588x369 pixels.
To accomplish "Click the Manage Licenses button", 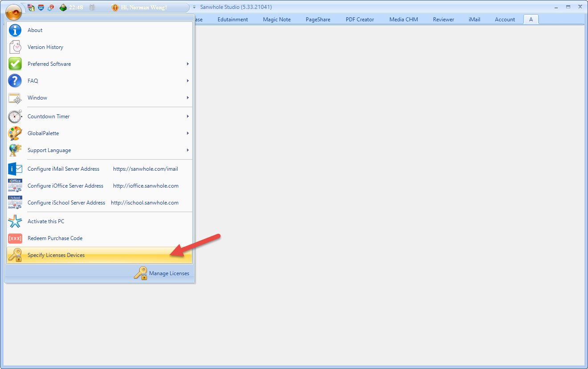I will coord(162,273).
